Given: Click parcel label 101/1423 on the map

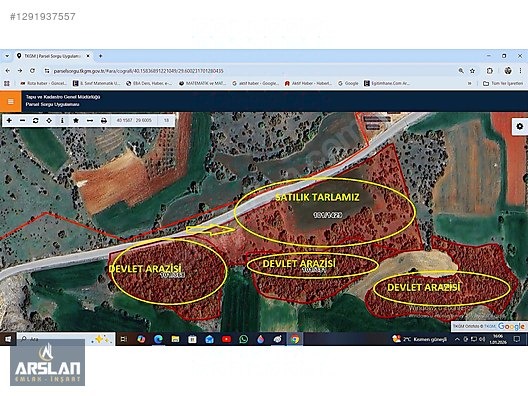Looking at the screenshot, I should 327,215.
